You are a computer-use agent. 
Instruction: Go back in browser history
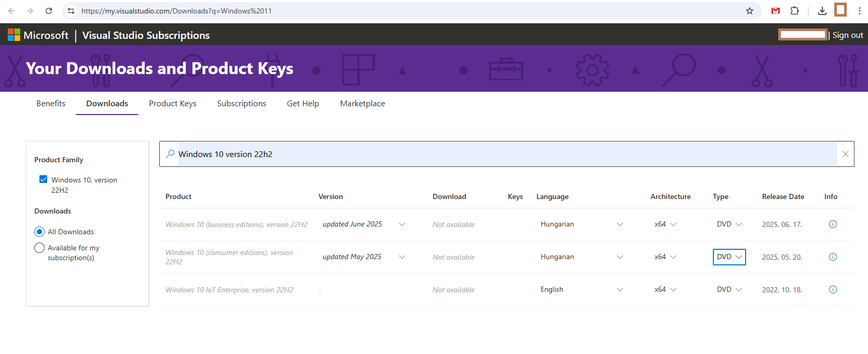coord(11,11)
